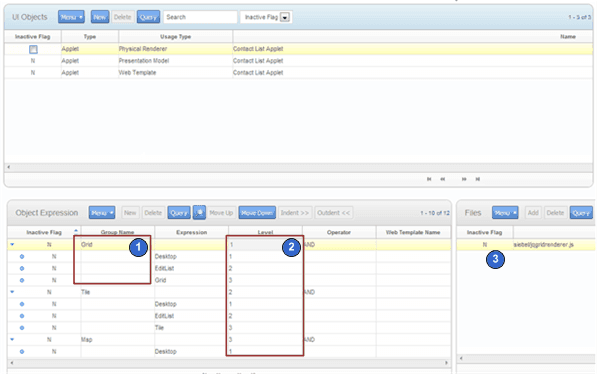Open the Object Expression Menu button
Viewport: 597px width, 374px height.
(102, 213)
